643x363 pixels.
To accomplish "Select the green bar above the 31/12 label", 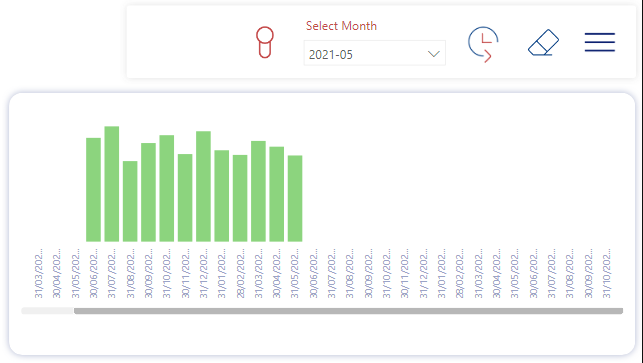I will point(203,186).
